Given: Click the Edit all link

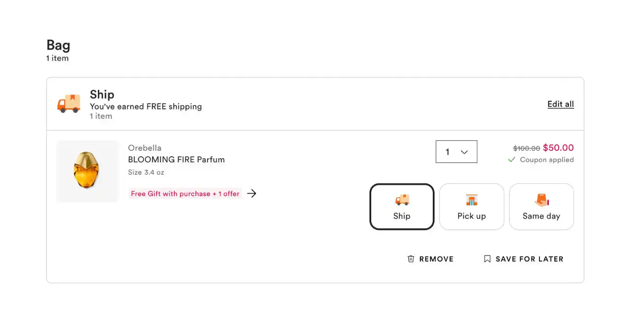Looking at the screenshot, I should [561, 104].
